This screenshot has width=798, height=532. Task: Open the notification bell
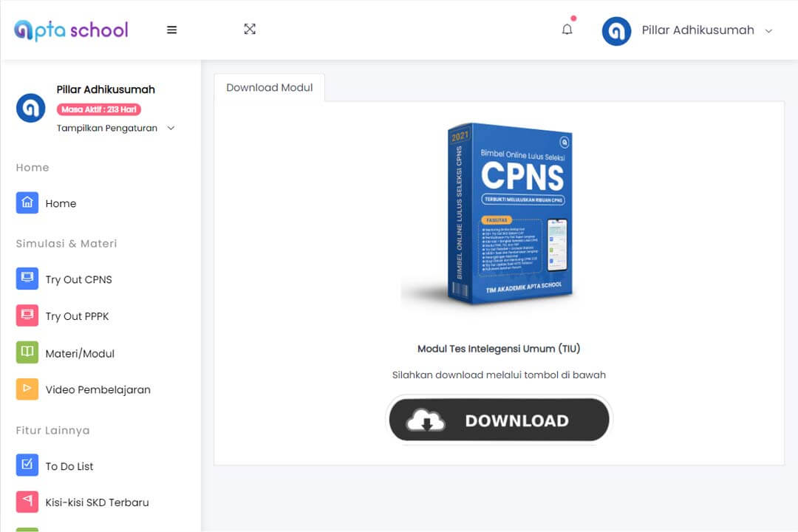click(x=567, y=30)
